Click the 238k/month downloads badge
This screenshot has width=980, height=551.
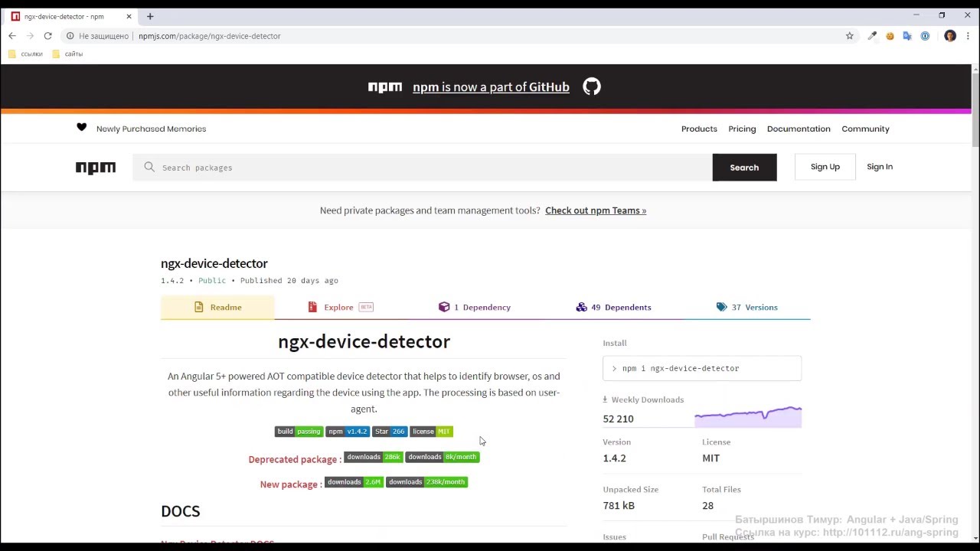427,482
